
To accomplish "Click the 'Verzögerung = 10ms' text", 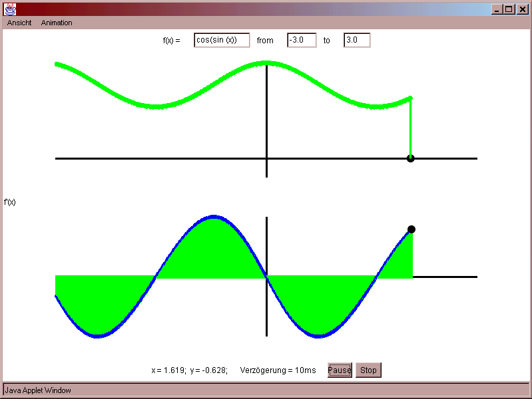I will 278,370.
